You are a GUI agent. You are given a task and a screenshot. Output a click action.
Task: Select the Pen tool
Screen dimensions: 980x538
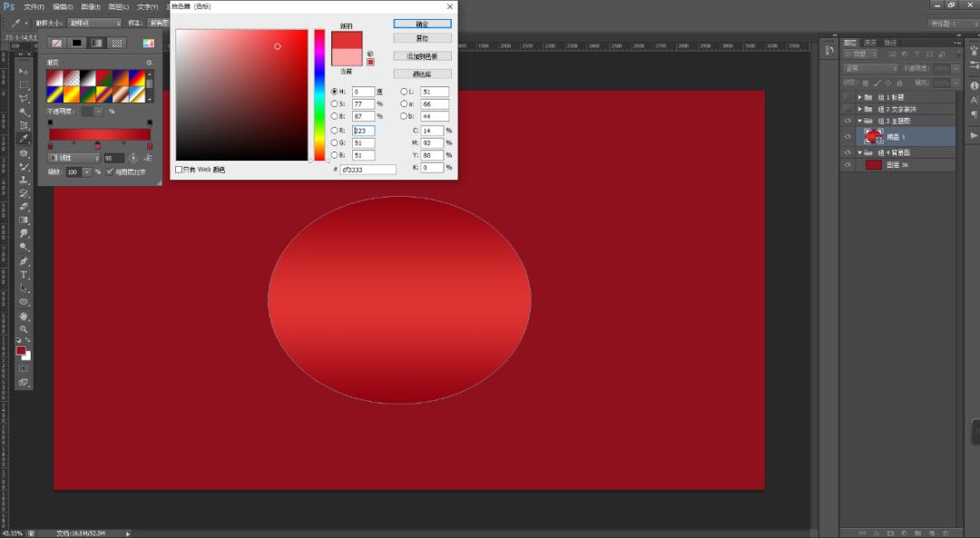pyautogui.click(x=24, y=260)
